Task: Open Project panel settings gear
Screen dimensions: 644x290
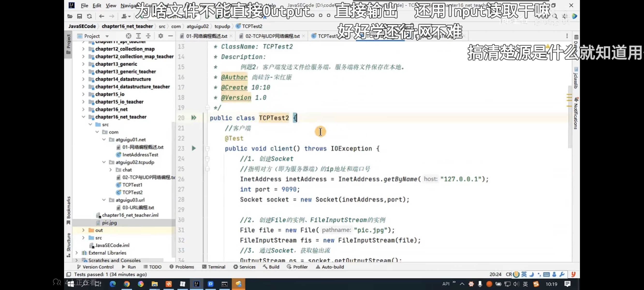Action: click(161, 36)
